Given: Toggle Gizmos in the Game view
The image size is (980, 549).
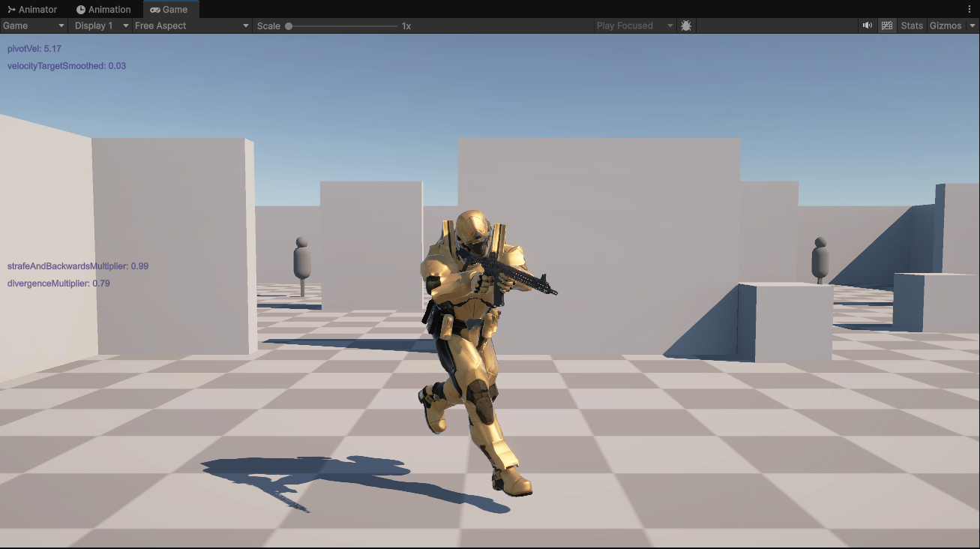Looking at the screenshot, I should click(x=946, y=25).
